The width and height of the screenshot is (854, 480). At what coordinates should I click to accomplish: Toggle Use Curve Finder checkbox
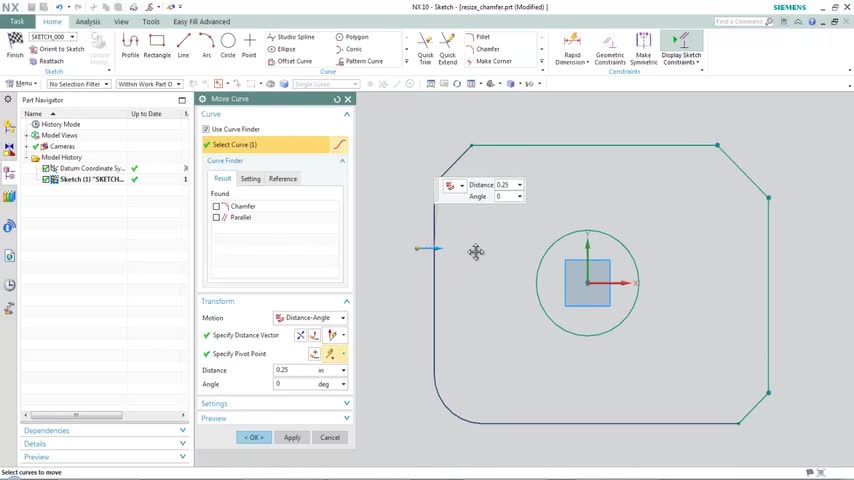coord(206,129)
